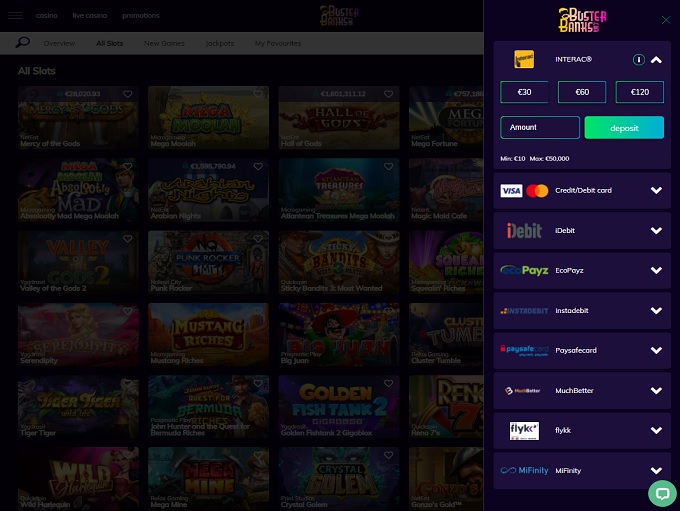680x511 pixels.
Task: Open Big Juan game thumbnail
Action: pyautogui.click(x=339, y=334)
